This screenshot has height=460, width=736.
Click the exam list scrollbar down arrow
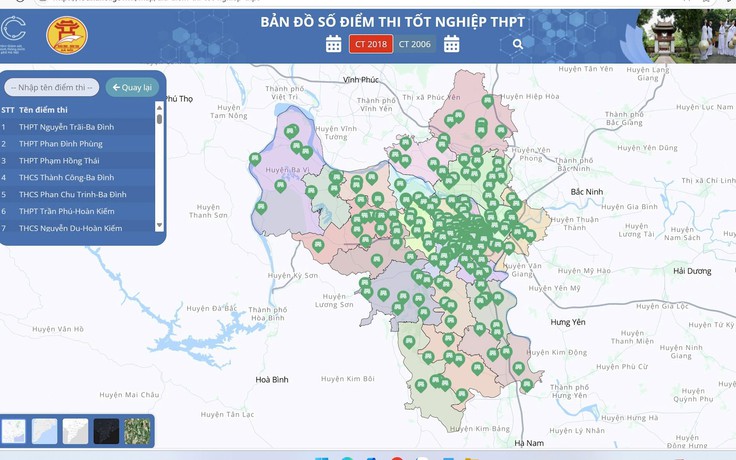click(159, 225)
